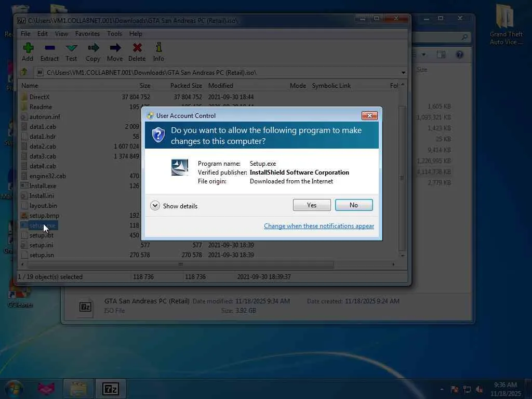This screenshot has height=399, width=532.
Task: Open the Help menu in 7-Zip
Action: pyautogui.click(x=136, y=34)
